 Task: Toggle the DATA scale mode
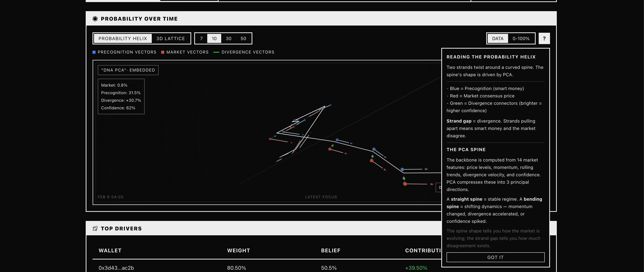click(498, 39)
